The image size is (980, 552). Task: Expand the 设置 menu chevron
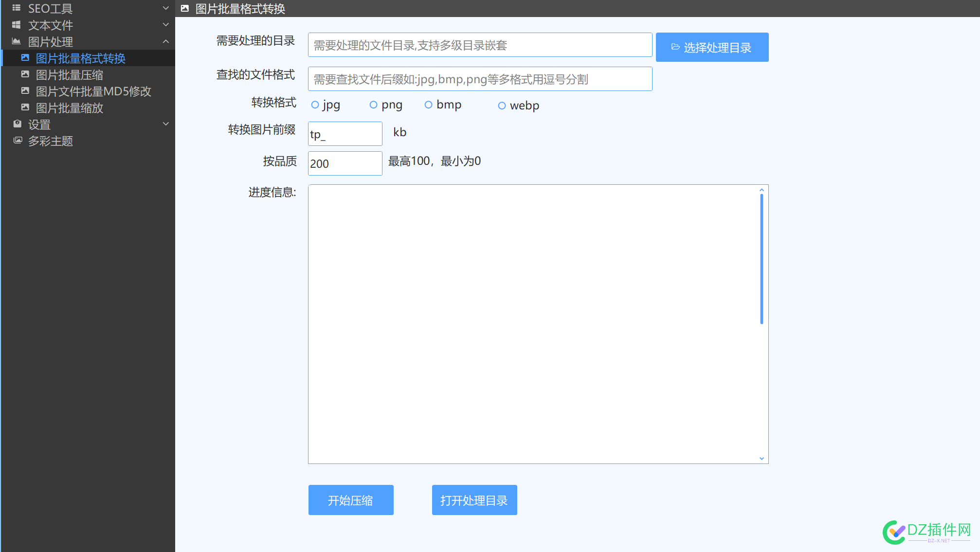point(165,124)
